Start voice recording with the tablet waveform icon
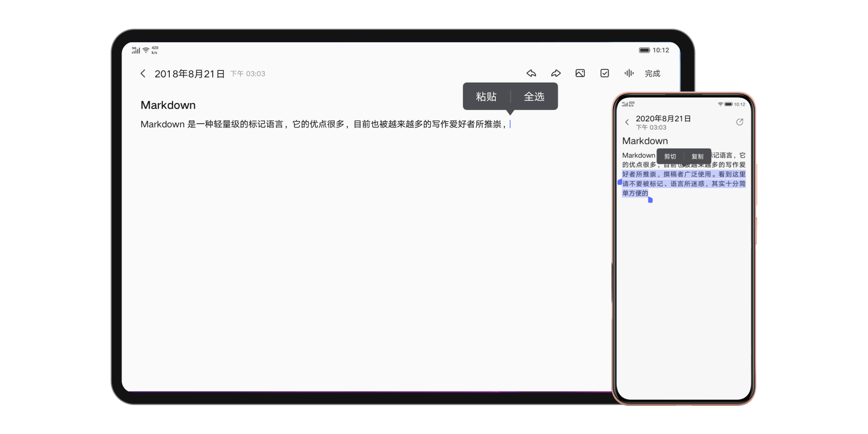 click(x=629, y=73)
